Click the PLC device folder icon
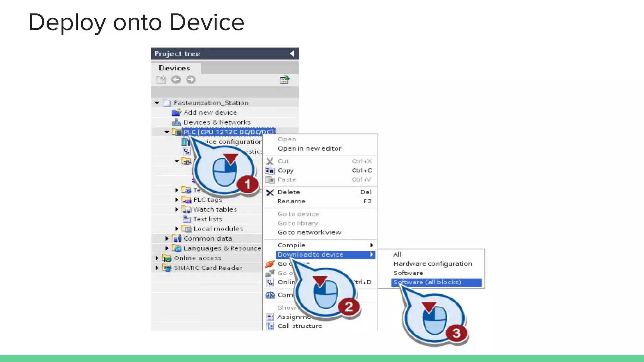 [x=176, y=132]
